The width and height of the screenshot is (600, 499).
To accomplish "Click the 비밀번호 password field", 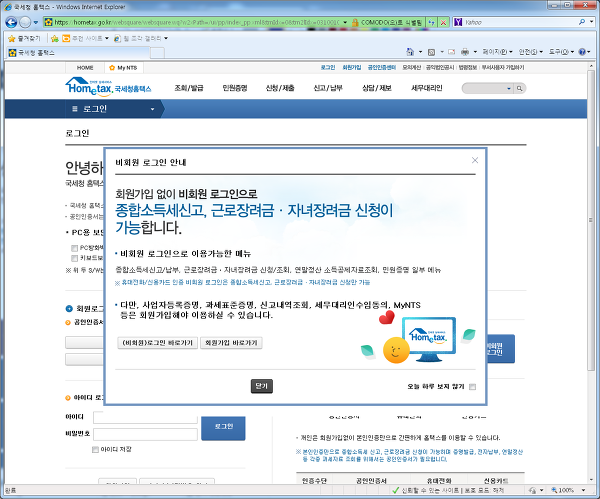I will click(145, 434).
